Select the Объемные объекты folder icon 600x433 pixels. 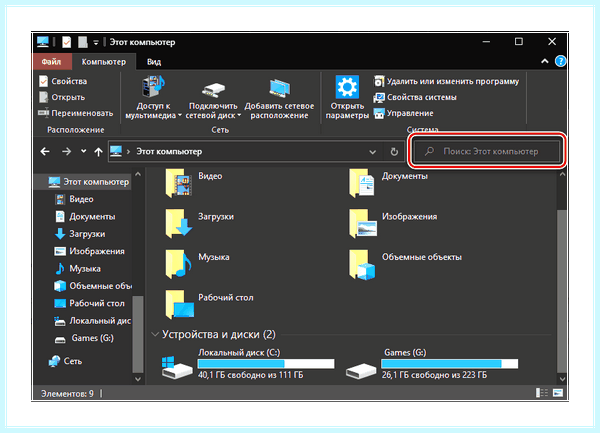[362, 264]
